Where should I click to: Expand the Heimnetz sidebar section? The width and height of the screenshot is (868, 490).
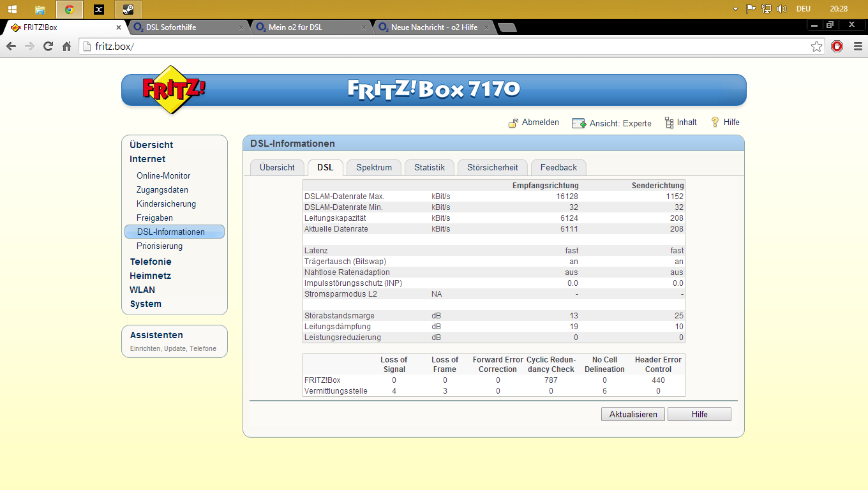click(x=150, y=276)
